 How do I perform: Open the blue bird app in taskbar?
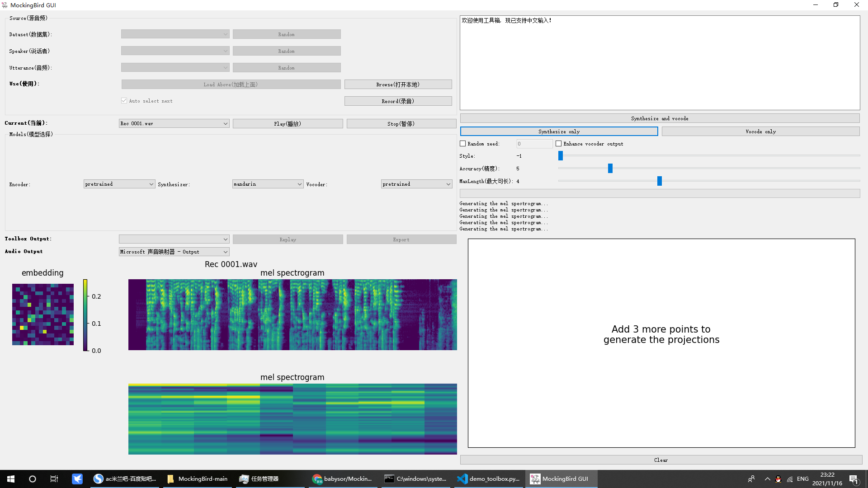point(77,479)
